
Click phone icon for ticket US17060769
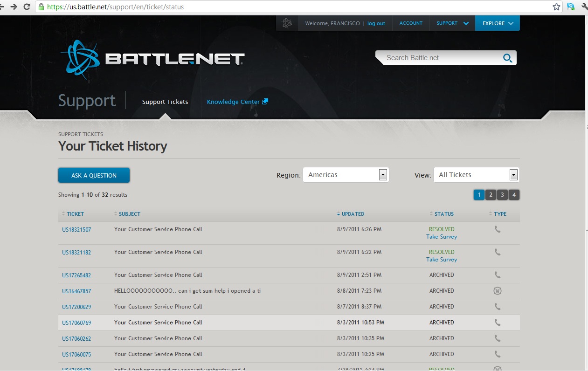pos(498,323)
